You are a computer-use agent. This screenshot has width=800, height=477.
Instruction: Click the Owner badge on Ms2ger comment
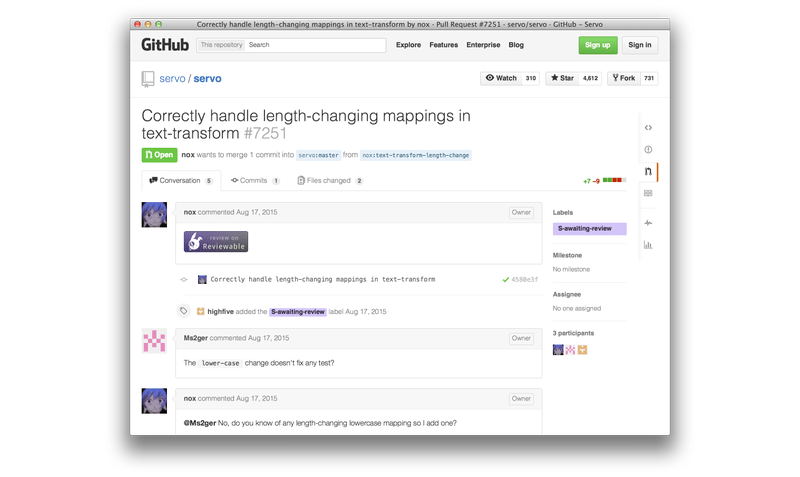(x=521, y=338)
